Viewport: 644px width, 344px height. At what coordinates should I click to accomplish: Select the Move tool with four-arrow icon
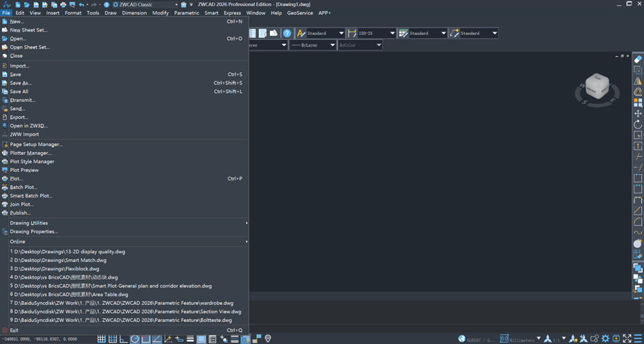638,114
